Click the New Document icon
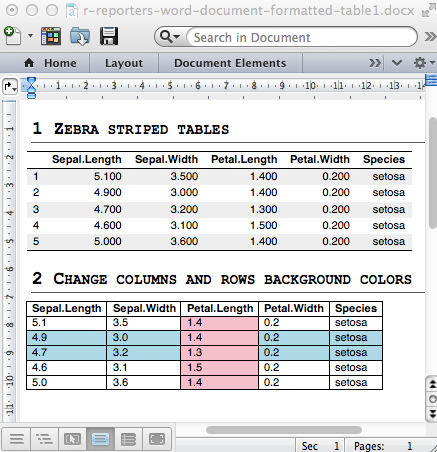This screenshot has height=452, width=437. pyautogui.click(x=12, y=36)
